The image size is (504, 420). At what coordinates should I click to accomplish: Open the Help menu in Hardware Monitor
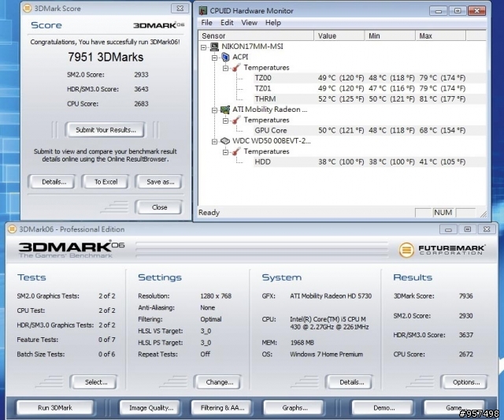point(273,23)
